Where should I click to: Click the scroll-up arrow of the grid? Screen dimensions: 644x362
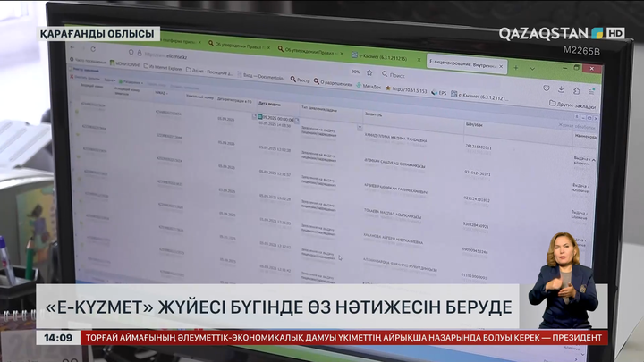(x=594, y=160)
